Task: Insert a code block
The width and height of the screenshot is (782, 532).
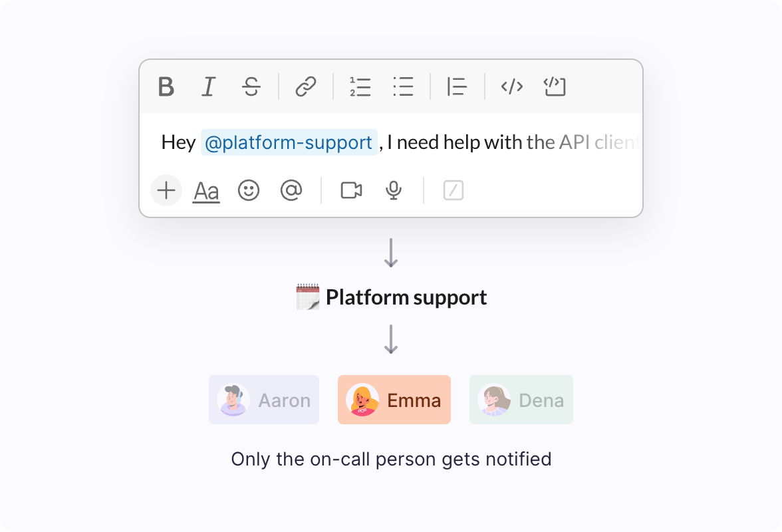Action: point(554,86)
